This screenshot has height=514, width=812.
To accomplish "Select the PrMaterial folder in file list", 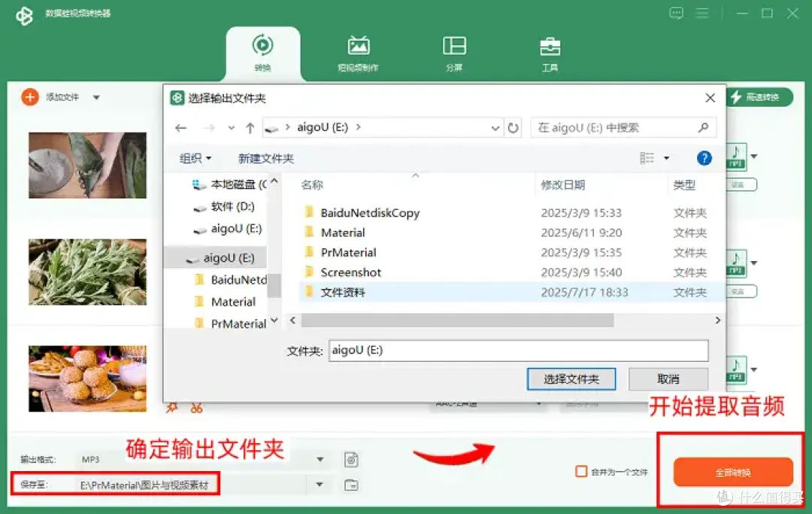I will pyautogui.click(x=511, y=253).
